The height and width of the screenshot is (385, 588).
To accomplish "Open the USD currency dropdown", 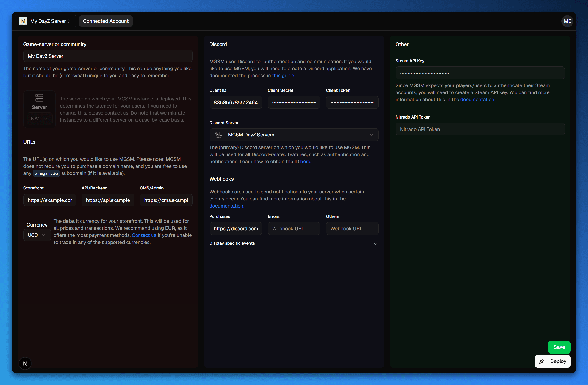I will [37, 235].
